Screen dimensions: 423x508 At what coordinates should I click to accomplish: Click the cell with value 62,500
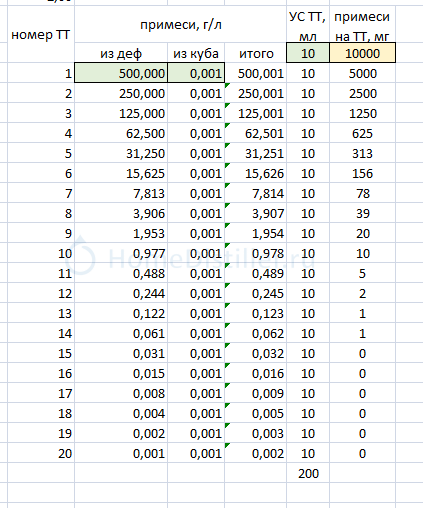tap(121, 133)
